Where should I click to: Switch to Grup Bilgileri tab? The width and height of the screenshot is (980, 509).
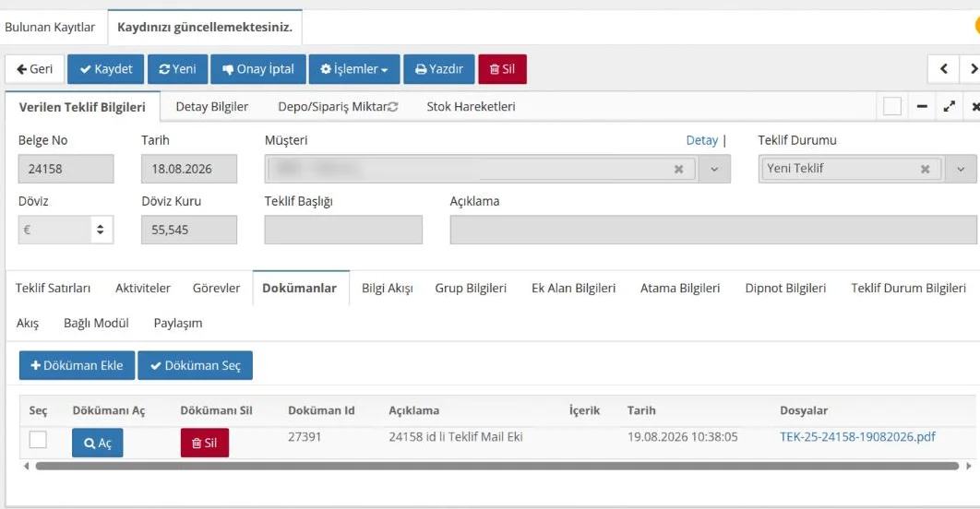pos(471,288)
